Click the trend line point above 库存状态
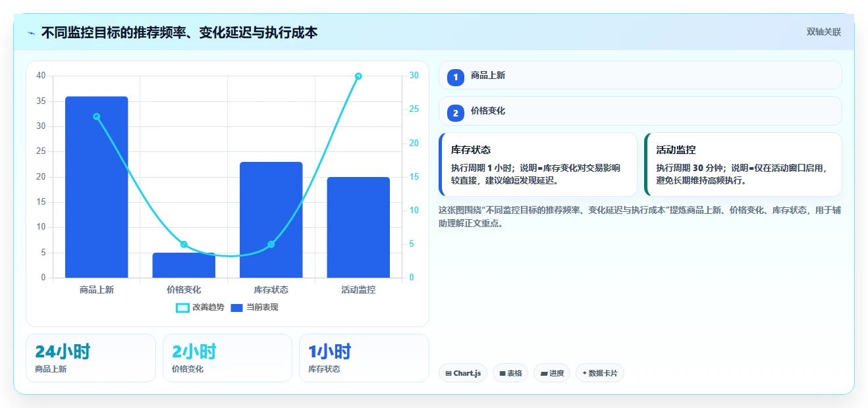The image size is (868, 408). 271,244
